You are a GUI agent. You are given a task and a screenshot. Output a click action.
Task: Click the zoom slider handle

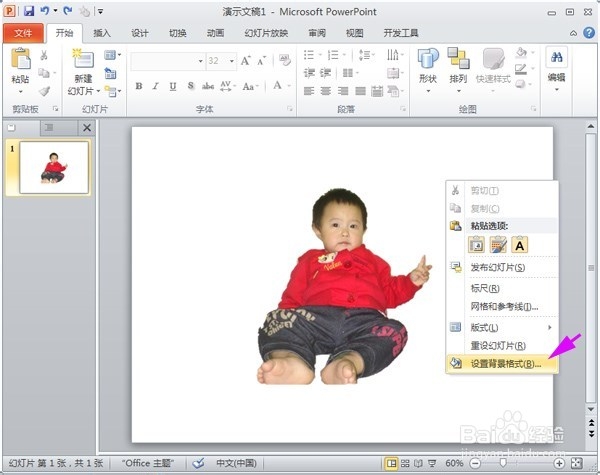pos(503,464)
